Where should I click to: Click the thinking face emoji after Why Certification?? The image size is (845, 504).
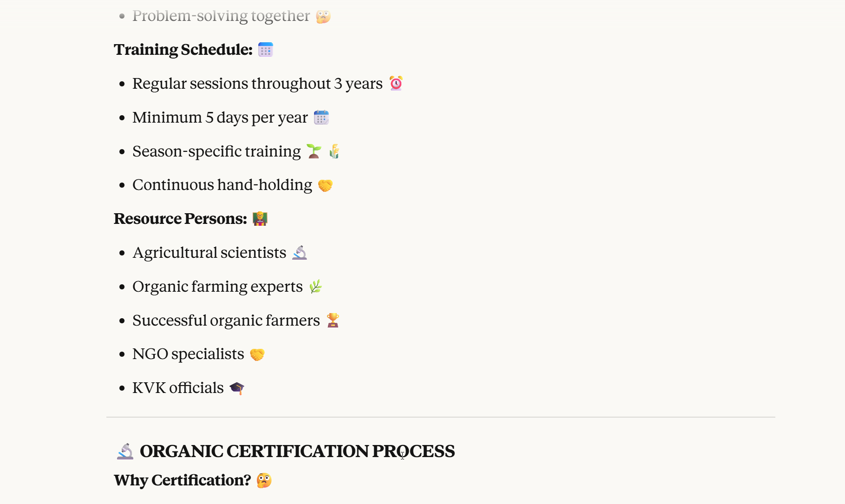(264, 480)
